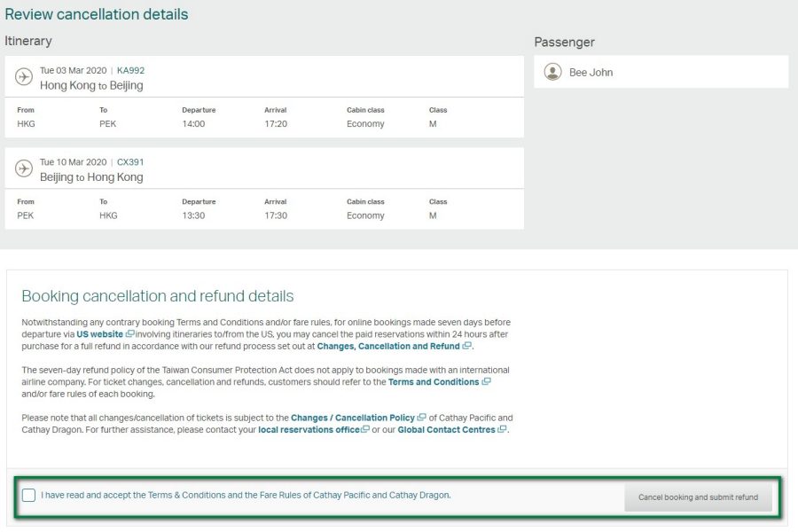Screen dimensions: 798x532
Task: Open Global Contact Centres link
Action: [446, 430]
